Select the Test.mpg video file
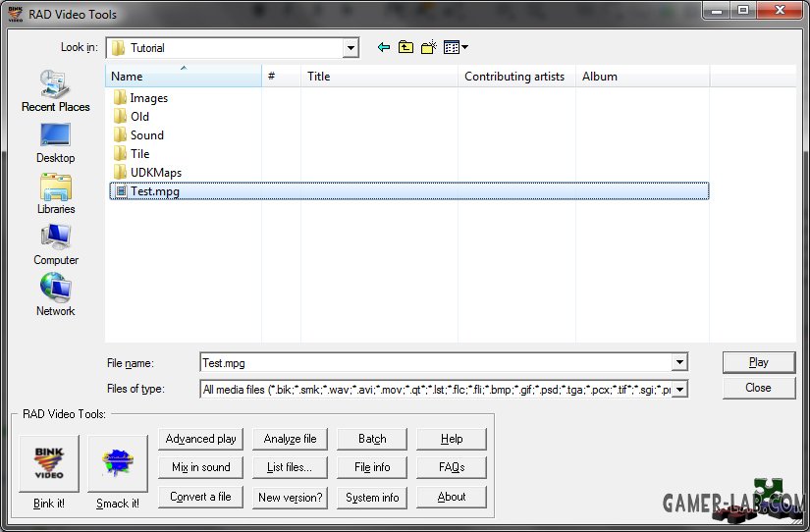The image size is (810, 532). click(408, 191)
